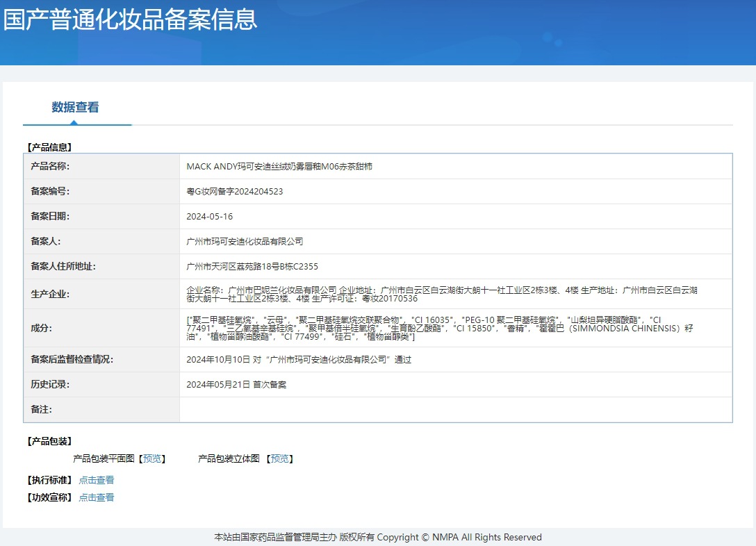The image size is (756, 546).
Task: Click the 备注 label
Action: coord(42,410)
